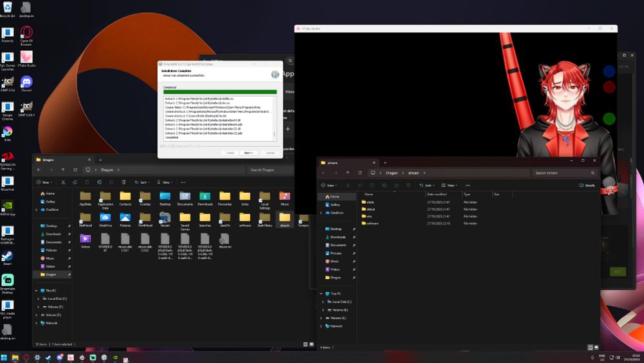
Task: Switch Dragon window to details list view
Action: coord(305,344)
